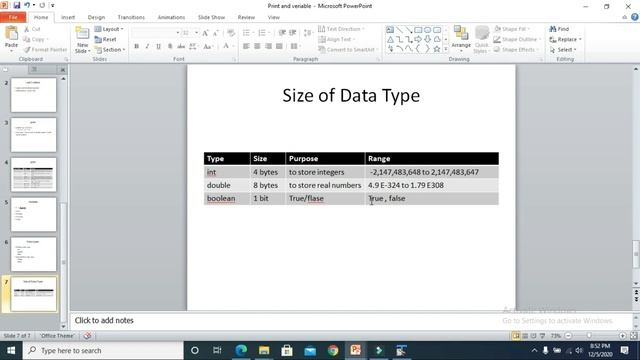Adjust the zoom slider handle

589,336
